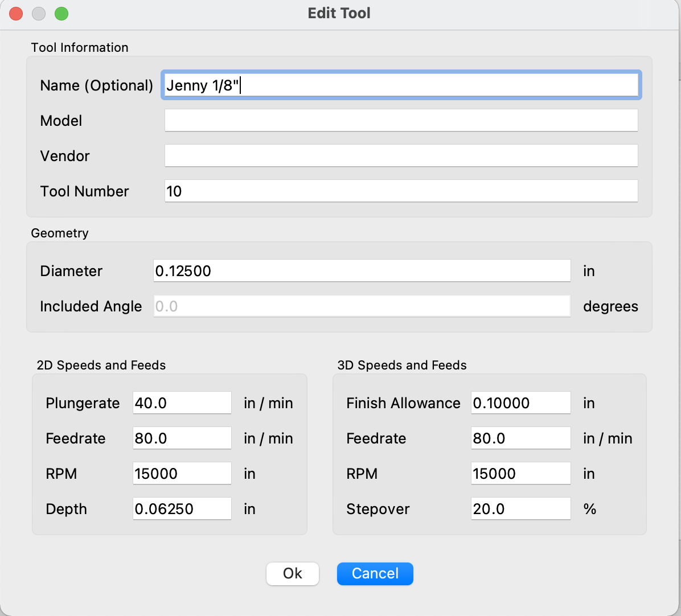This screenshot has height=616, width=681.
Task: Focus the Depth field showing 0.06250
Action: point(182,509)
